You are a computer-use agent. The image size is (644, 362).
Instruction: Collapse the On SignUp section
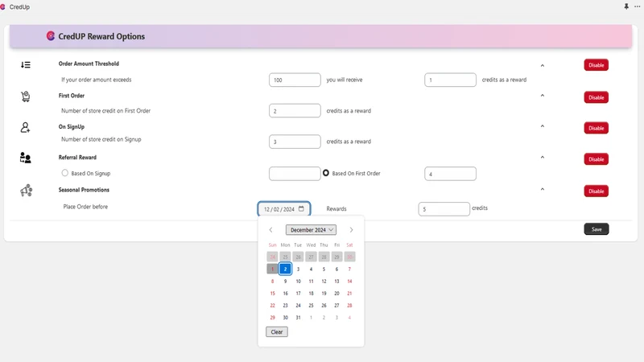[543, 126]
